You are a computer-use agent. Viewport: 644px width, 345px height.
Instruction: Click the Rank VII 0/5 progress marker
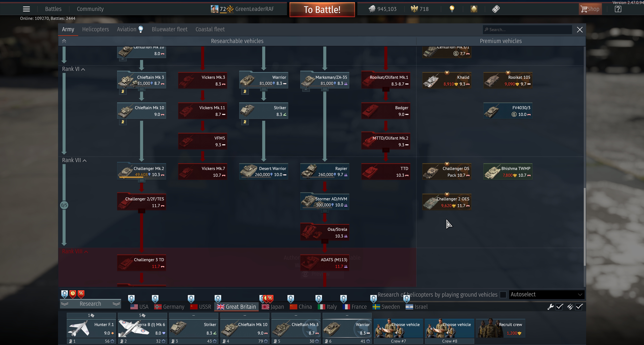pyautogui.click(x=64, y=205)
